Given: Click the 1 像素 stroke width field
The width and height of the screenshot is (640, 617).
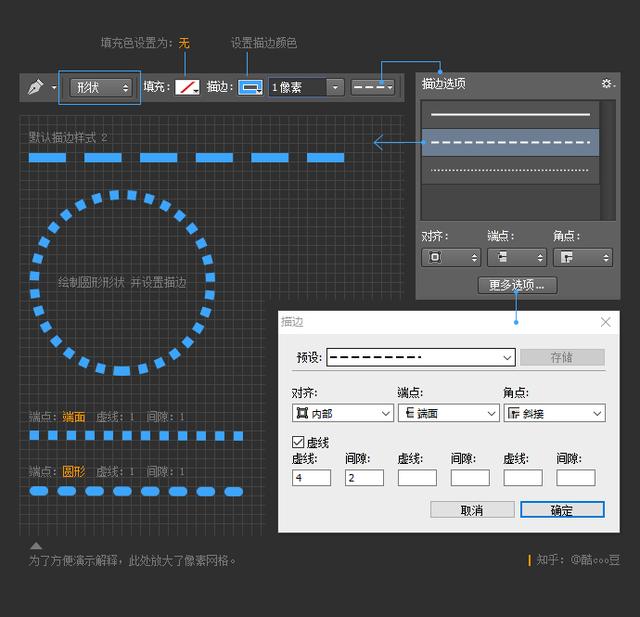Looking at the screenshot, I should pyautogui.click(x=297, y=87).
